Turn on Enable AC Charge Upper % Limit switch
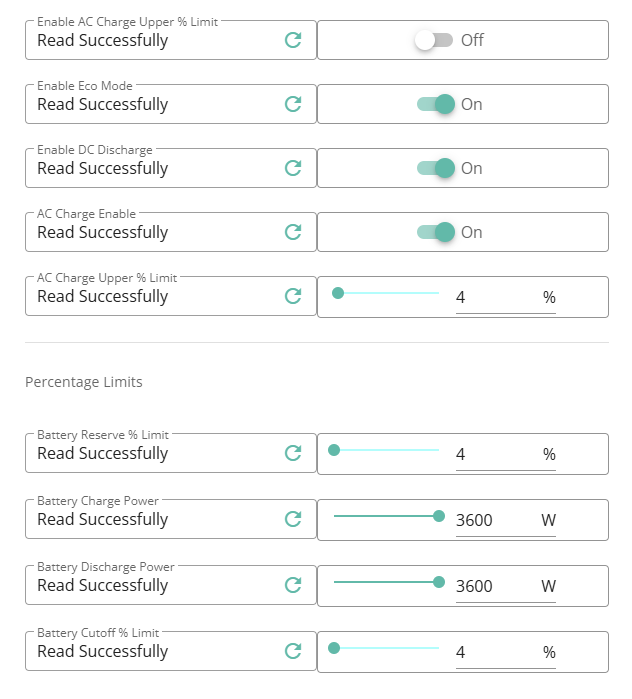 pos(434,40)
